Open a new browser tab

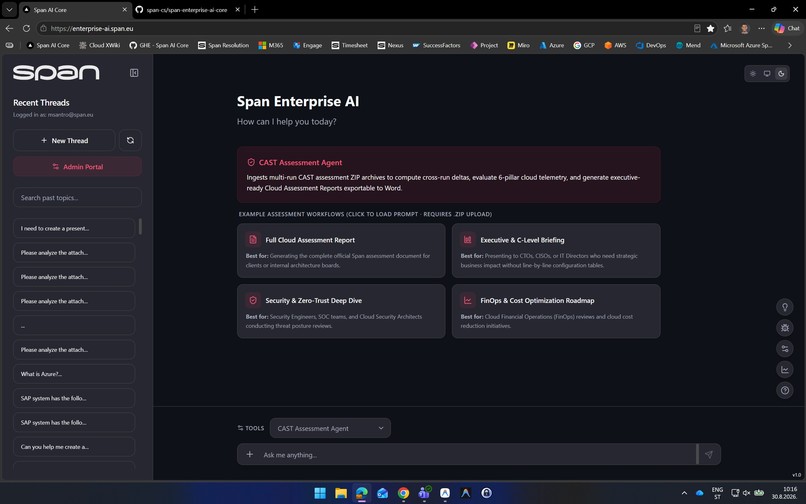pyautogui.click(x=254, y=9)
